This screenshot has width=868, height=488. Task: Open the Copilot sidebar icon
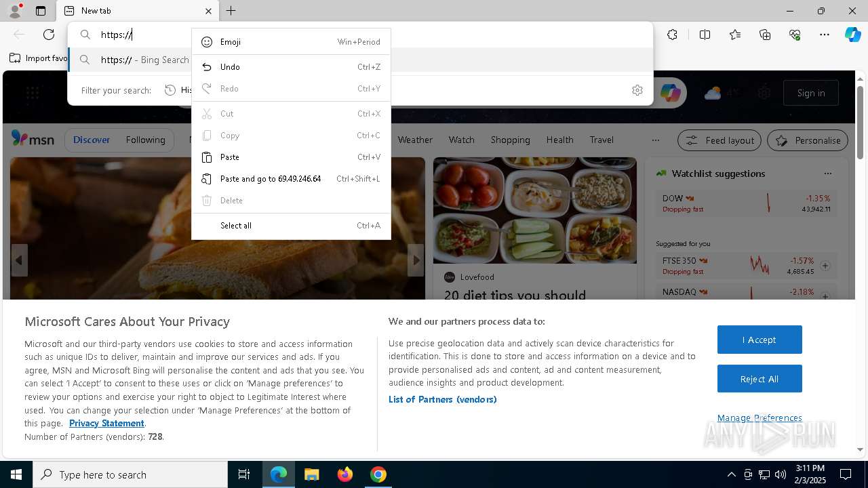(x=852, y=35)
